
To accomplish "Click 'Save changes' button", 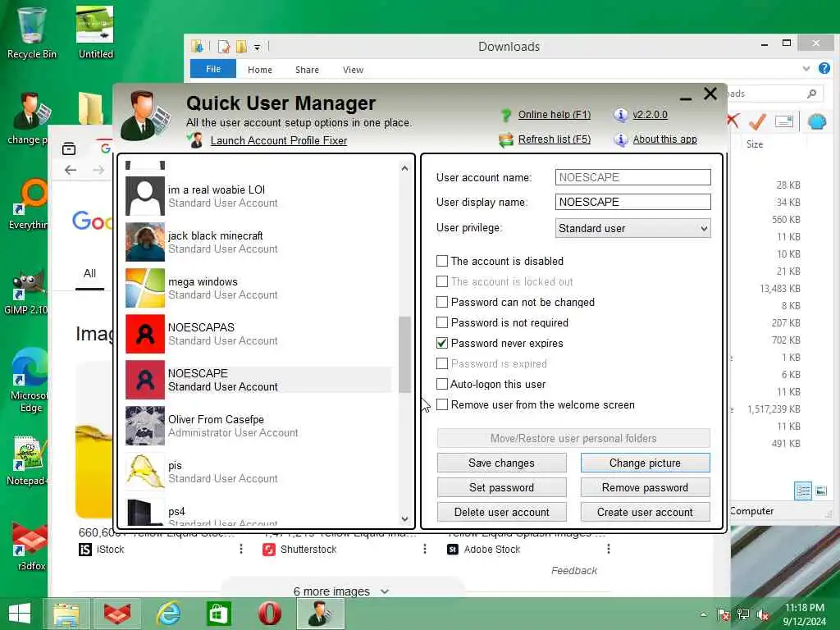I will click(x=501, y=463).
